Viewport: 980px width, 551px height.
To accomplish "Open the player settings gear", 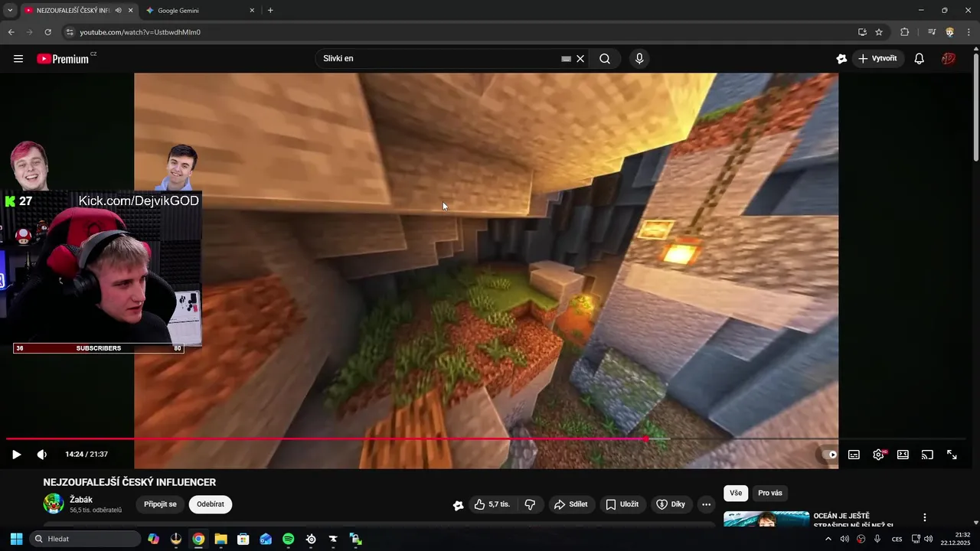I will click(878, 455).
